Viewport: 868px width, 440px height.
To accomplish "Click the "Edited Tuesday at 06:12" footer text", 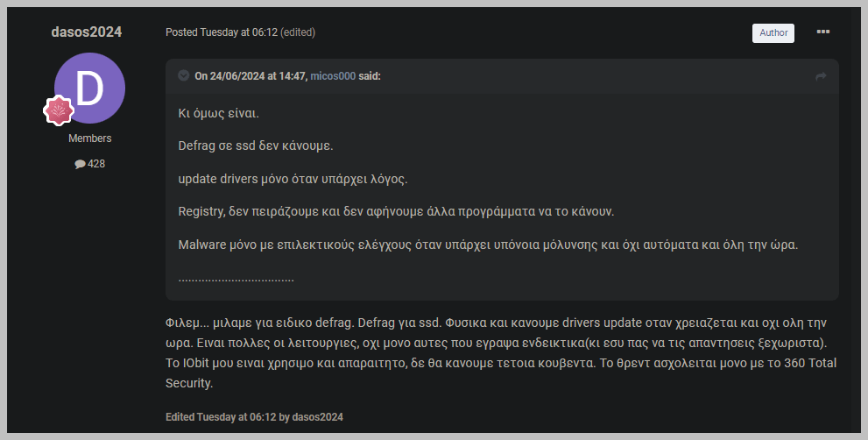I will point(221,416).
